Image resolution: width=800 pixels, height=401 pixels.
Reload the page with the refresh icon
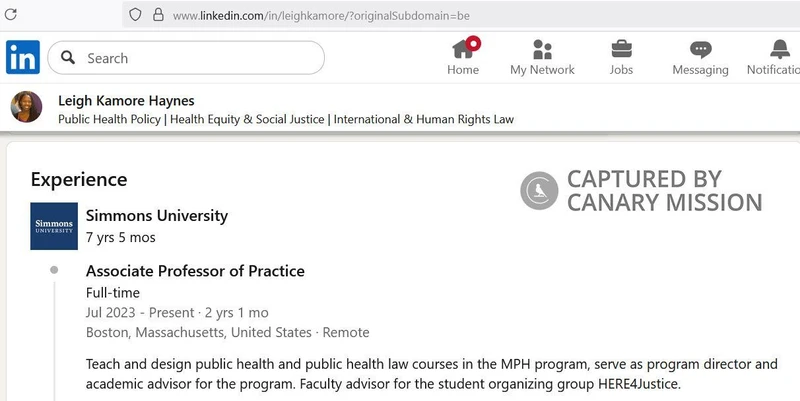pyautogui.click(x=10, y=14)
